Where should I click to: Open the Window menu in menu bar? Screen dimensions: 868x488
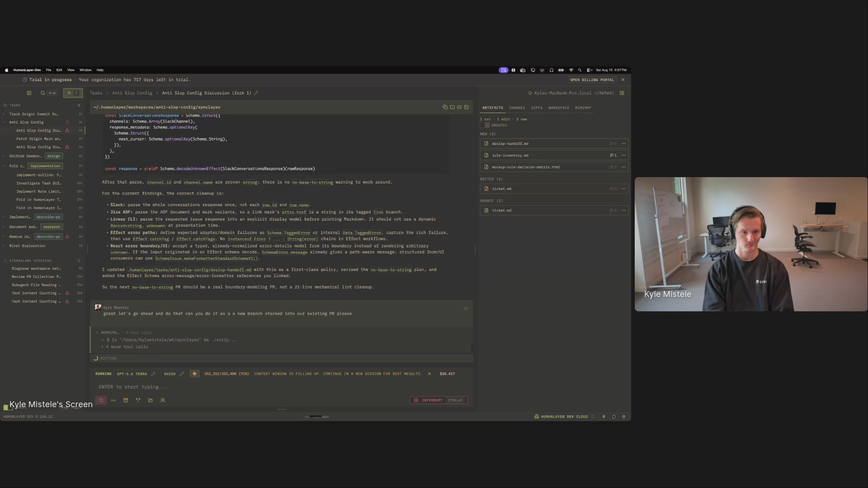[x=85, y=70]
